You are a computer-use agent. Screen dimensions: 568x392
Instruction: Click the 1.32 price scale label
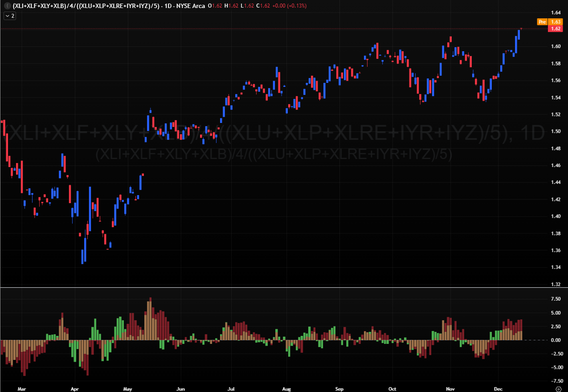tap(556, 284)
